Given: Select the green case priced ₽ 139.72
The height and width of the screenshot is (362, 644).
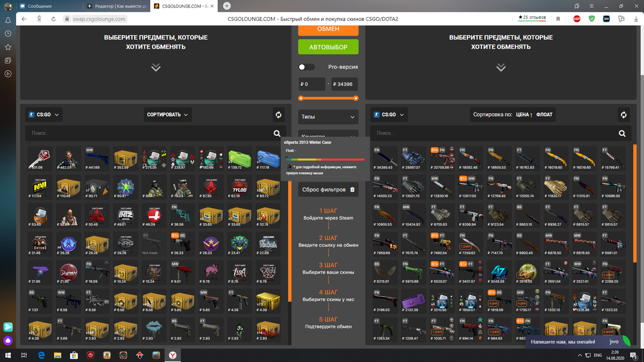Looking at the screenshot, I should point(239,159).
